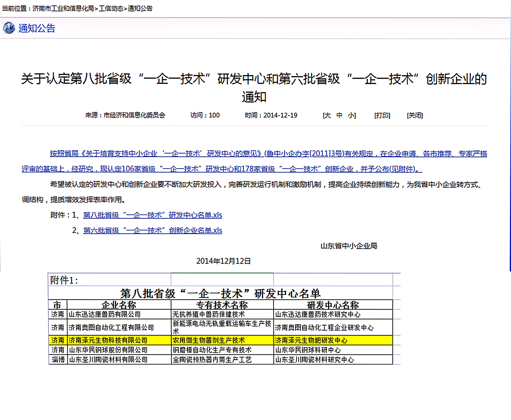Set font size to 小

coord(351,115)
